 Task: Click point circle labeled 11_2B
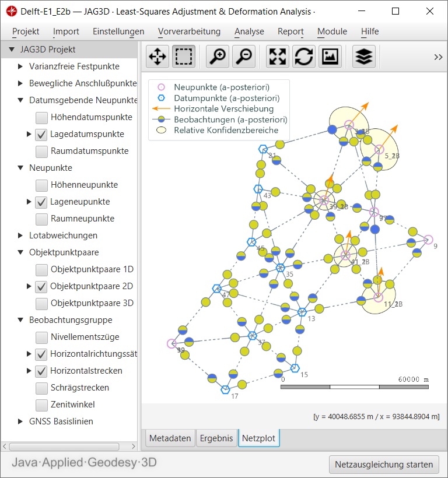coord(378,297)
